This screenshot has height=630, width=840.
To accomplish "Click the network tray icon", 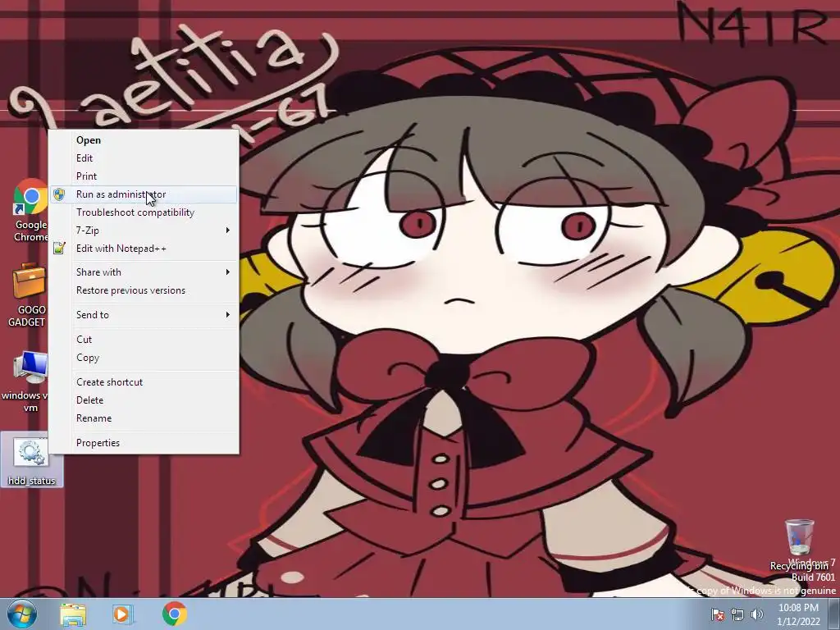I will pos(737,615).
